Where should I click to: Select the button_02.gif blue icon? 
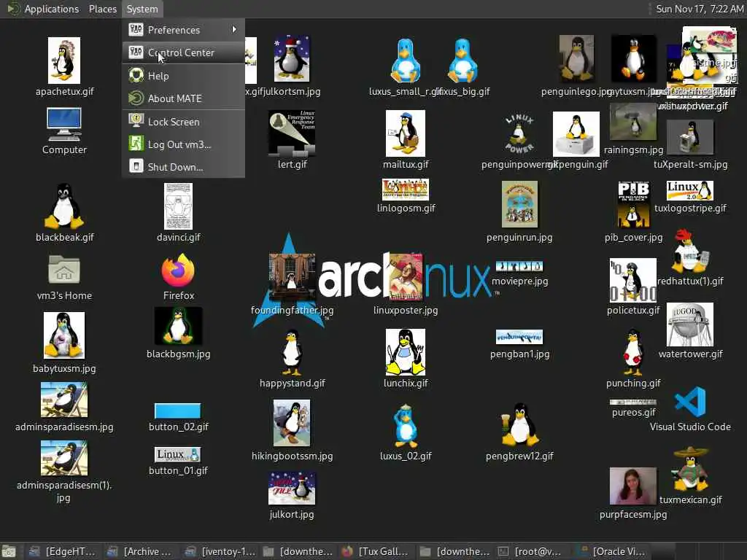(178, 411)
